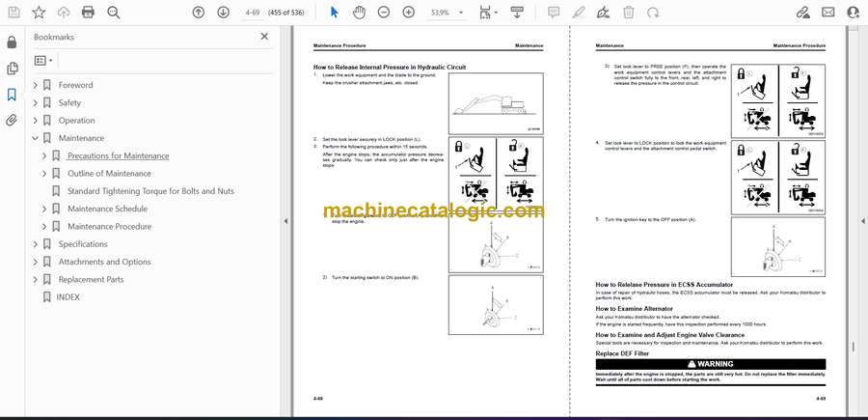Expand right tools pane arrow handle
The width and height of the screenshot is (868, 420).
coord(862,221)
